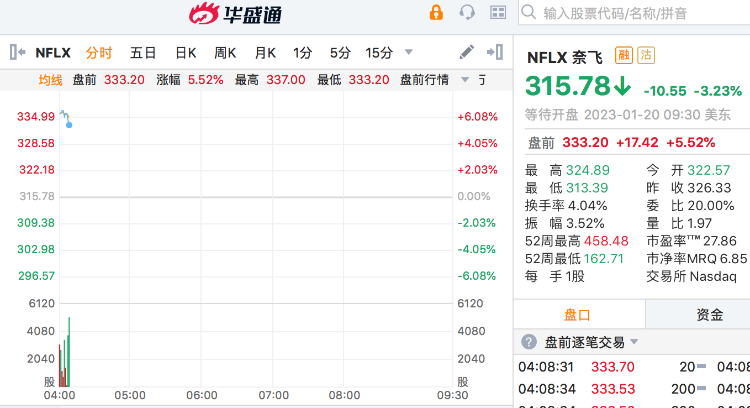Click +5.52% pre-market change
Screen dimensions: 750x408
[690, 143]
